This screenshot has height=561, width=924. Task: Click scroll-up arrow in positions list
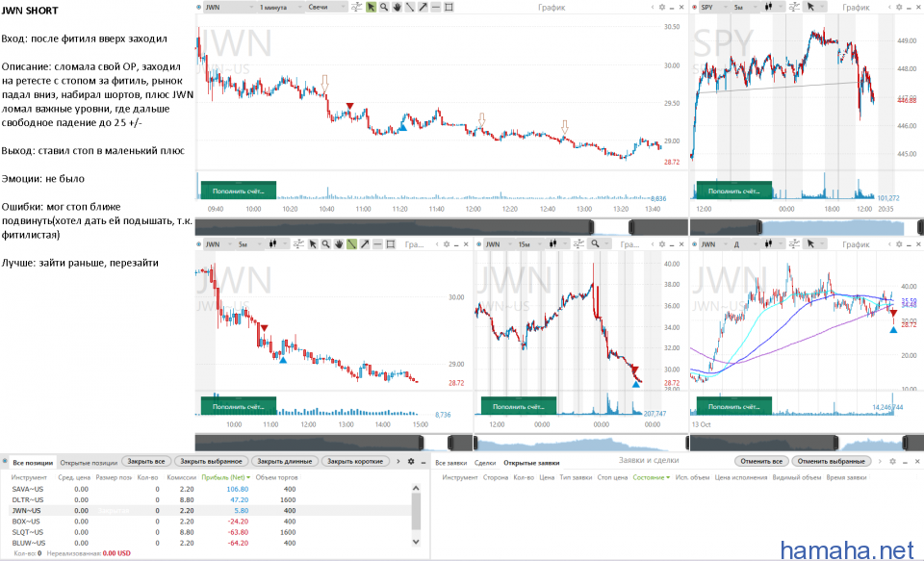tap(416, 489)
